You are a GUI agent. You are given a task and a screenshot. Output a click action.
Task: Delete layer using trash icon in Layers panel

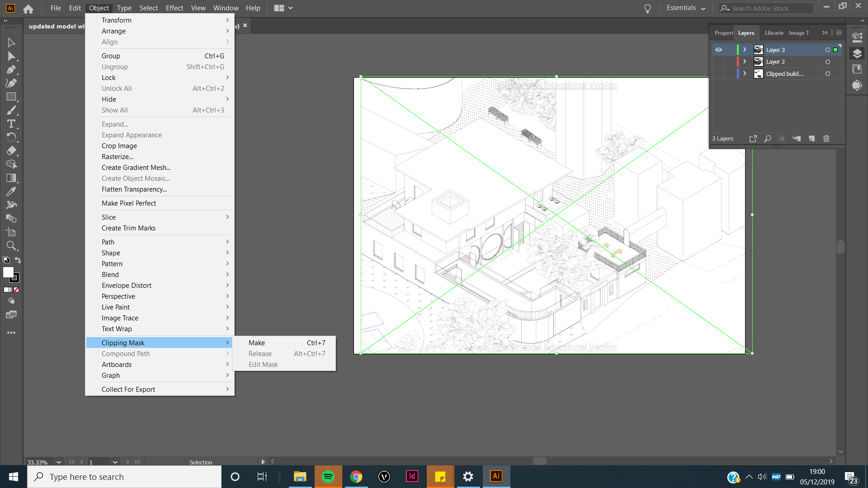[x=826, y=139]
